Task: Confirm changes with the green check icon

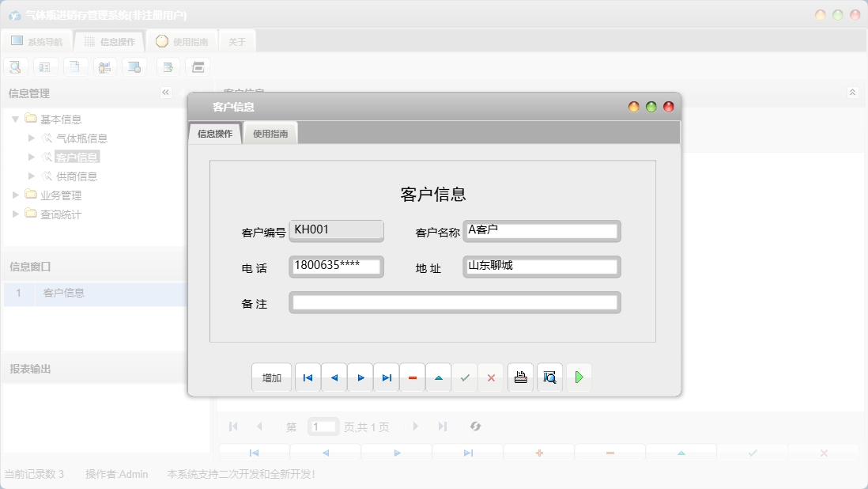Action: pos(465,377)
